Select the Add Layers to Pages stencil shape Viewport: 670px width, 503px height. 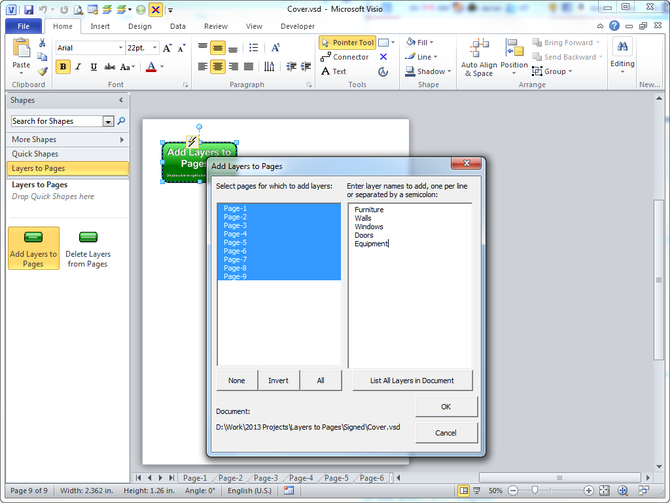point(33,248)
